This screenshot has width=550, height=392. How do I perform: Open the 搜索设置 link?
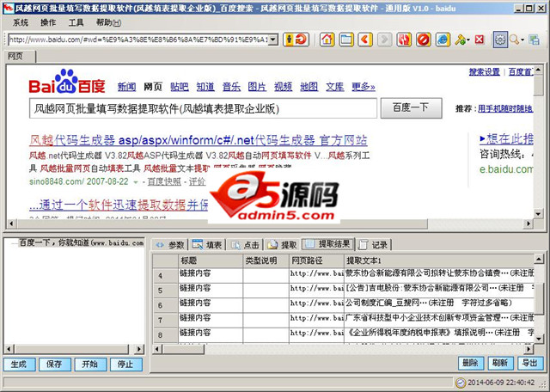point(485,72)
